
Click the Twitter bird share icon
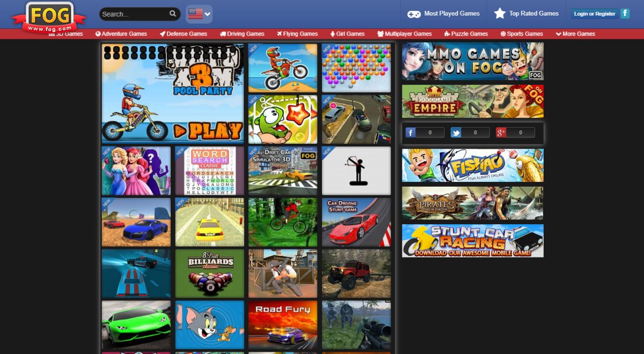[456, 132]
